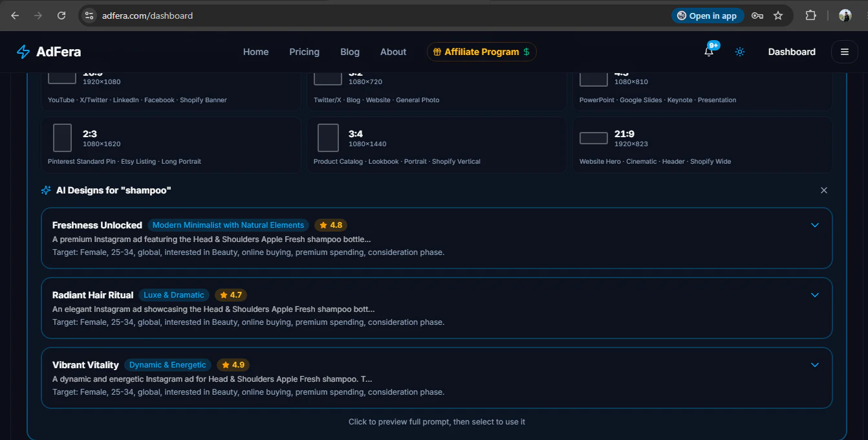868x440 pixels.
Task: Open browser profile avatar
Action: click(845, 16)
